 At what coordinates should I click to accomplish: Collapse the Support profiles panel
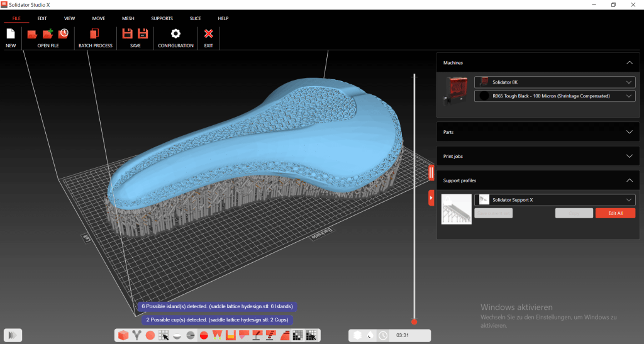629,180
